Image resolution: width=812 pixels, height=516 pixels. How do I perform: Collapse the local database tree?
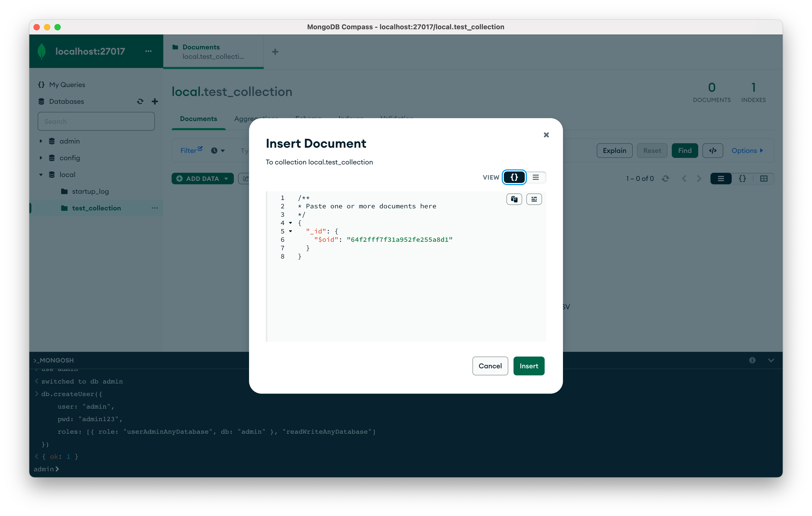[x=41, y=175]
